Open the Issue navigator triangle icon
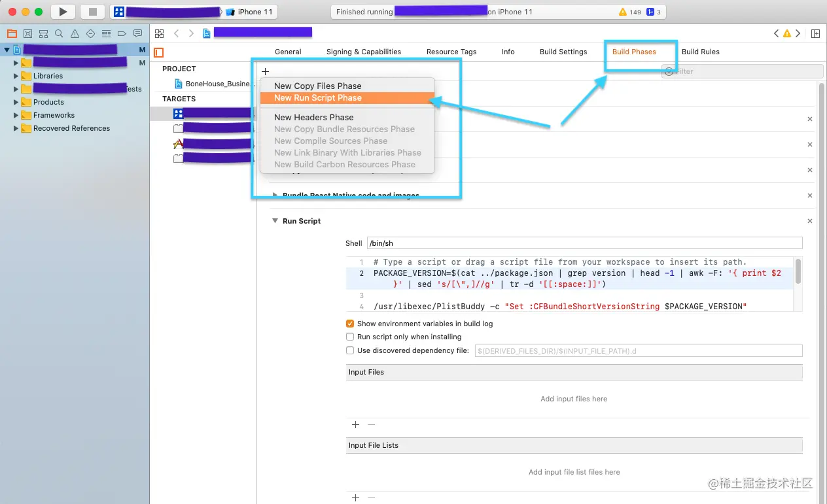This screenshot has height=504, width=827. coord(75,33)
